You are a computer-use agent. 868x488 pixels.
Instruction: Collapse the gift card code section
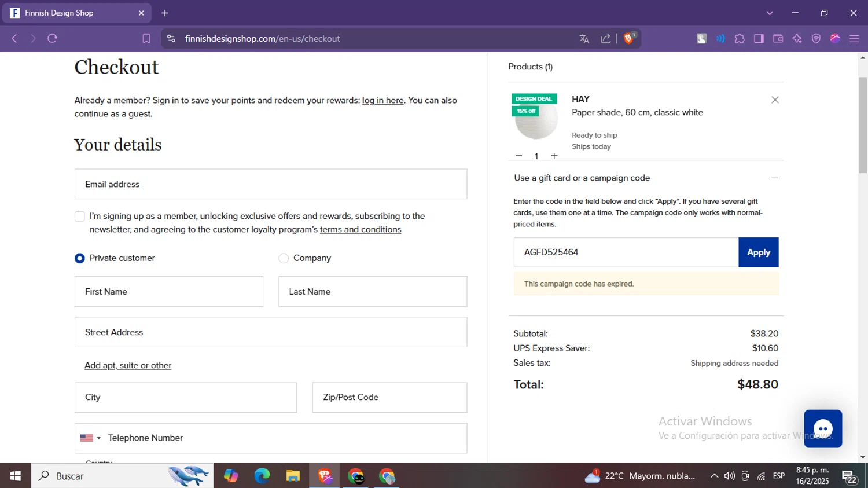774,178
